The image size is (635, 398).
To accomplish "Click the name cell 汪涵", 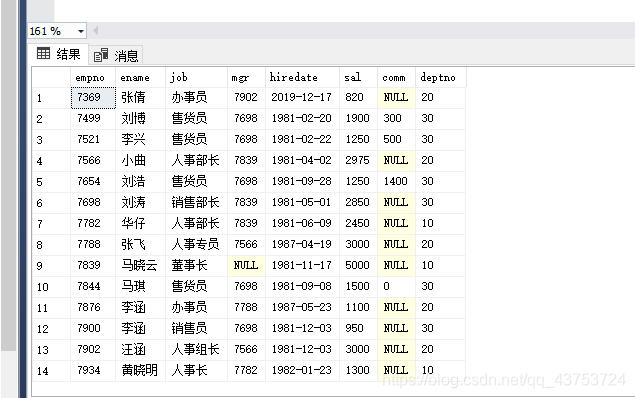I will click(x=141, y=350).
